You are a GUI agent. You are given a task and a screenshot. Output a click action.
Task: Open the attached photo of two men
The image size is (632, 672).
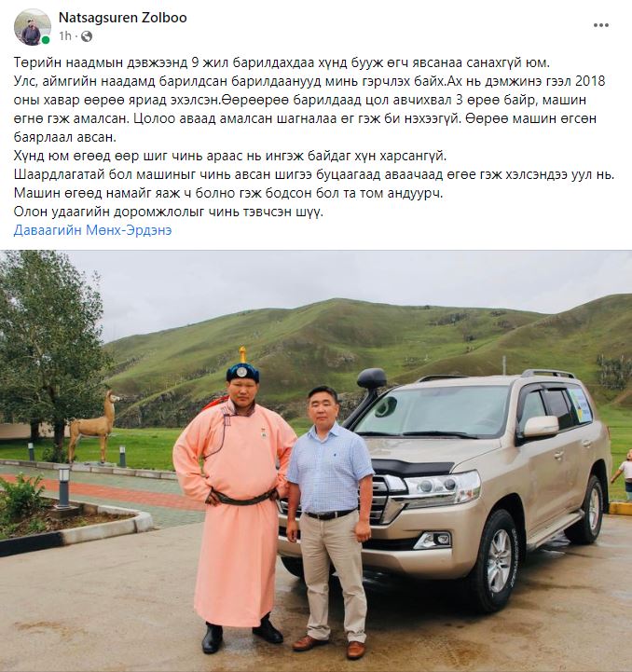tap(316, 460)
